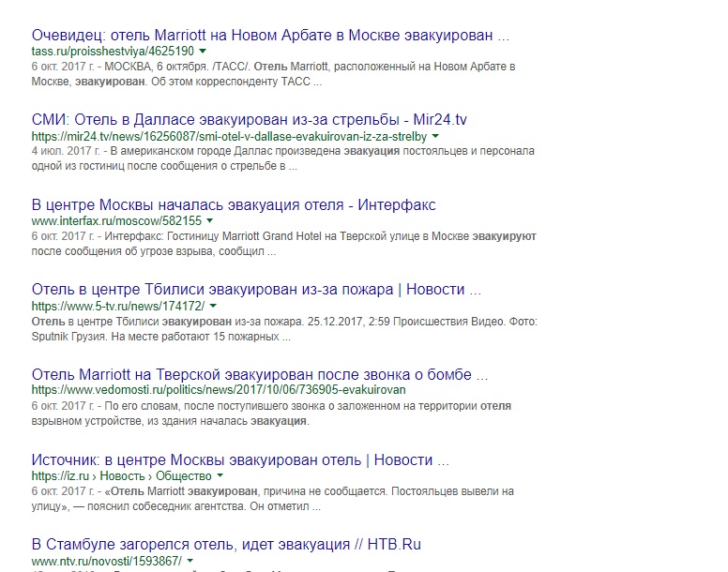Click snippet 'На месте работают 15 пожарных'
The width and height of the screenshot is (728, 572).
pos(284,329)
